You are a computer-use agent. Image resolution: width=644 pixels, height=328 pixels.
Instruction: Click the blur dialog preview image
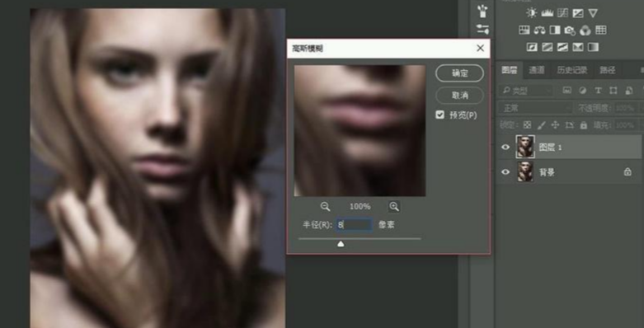pyautogui.click(x=360, y=130)
